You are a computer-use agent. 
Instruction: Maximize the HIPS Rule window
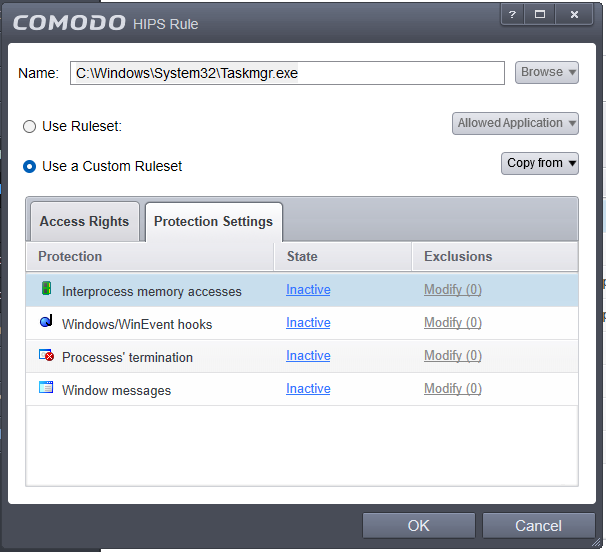pyautogui.click(x=540, y=14)
